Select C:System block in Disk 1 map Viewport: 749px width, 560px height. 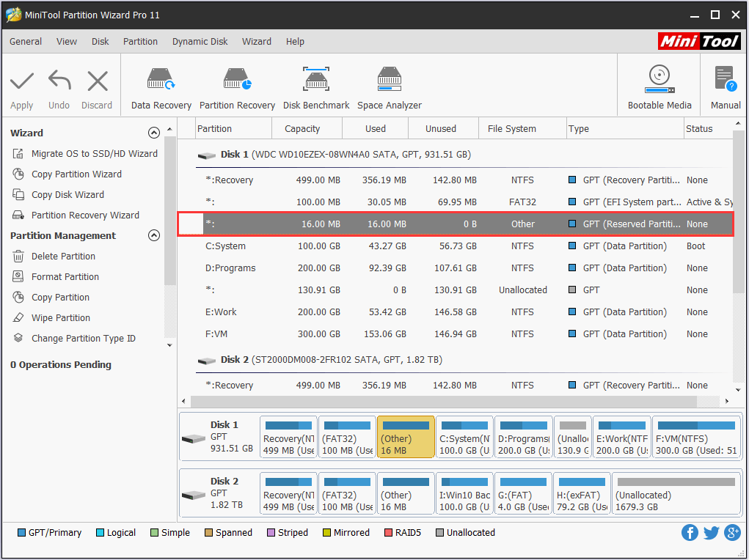point(464,437)
